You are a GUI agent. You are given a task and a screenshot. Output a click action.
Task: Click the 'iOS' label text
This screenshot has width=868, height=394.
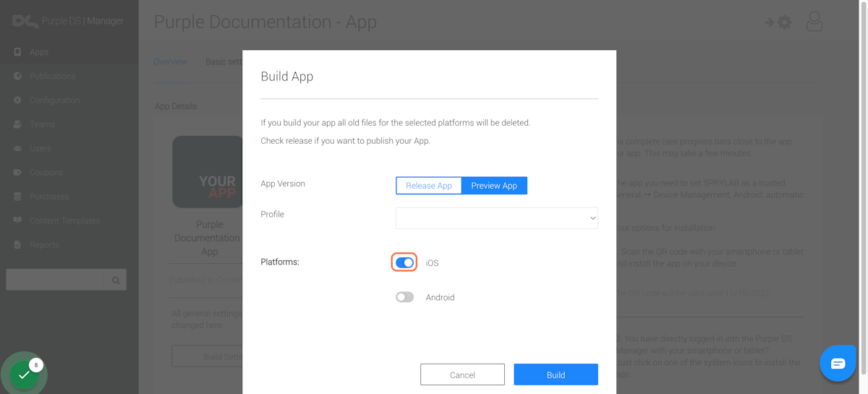pos(432,263)
